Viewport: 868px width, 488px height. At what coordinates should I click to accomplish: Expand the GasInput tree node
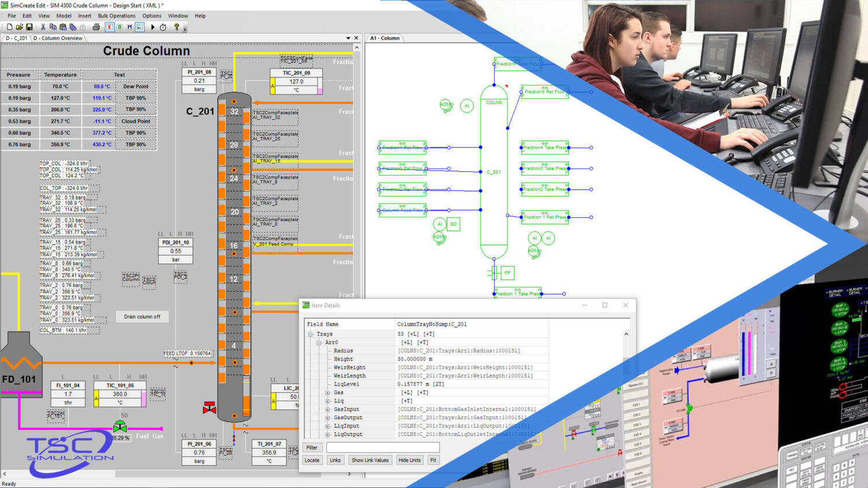(328, 409)
